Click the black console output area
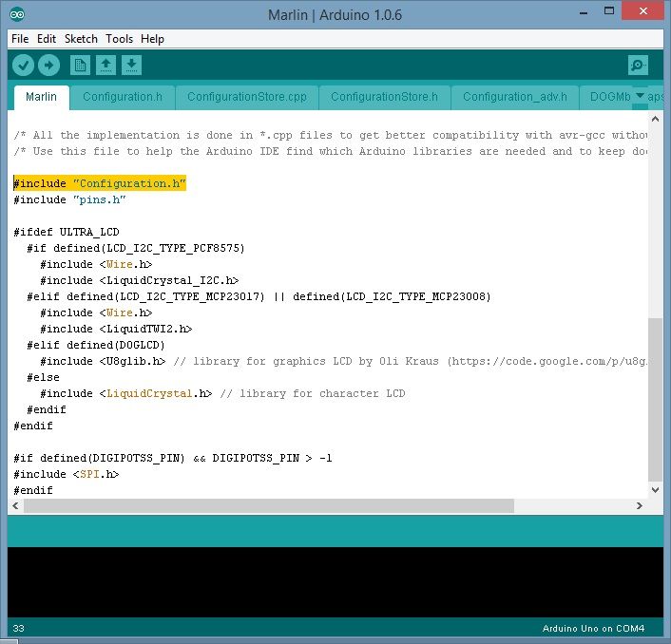Image resolution: width=671 pixels, height=644 pixels. 335,582
